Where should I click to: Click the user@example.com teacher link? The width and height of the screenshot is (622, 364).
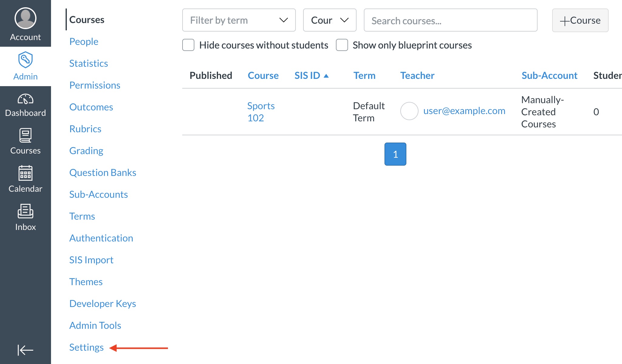[464, 111]
